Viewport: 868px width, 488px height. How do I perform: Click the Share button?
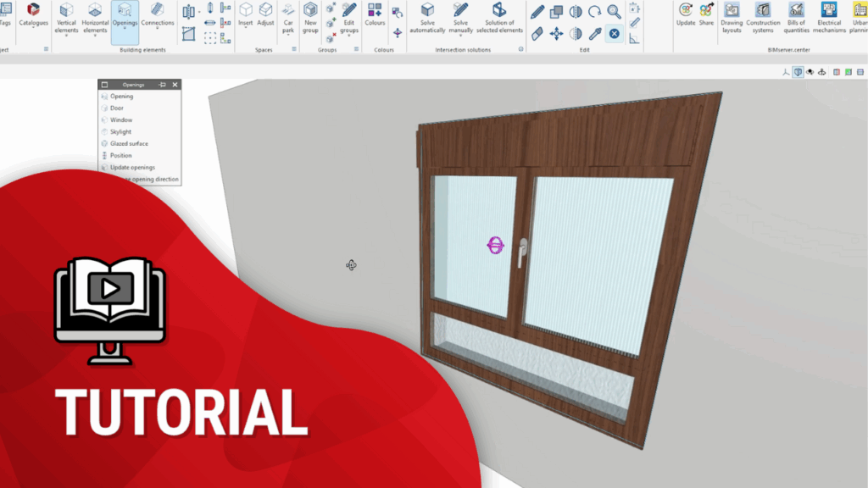pos(706,15)
